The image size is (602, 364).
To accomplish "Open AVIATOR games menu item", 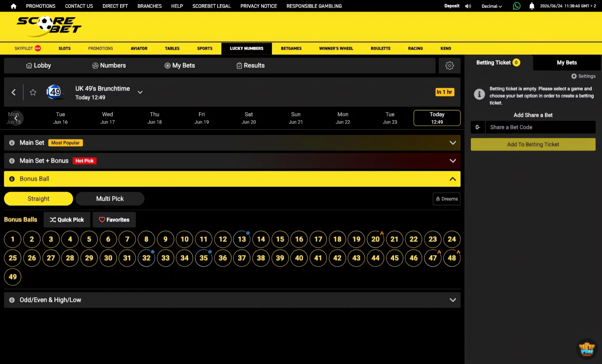I will coord(139,49).
